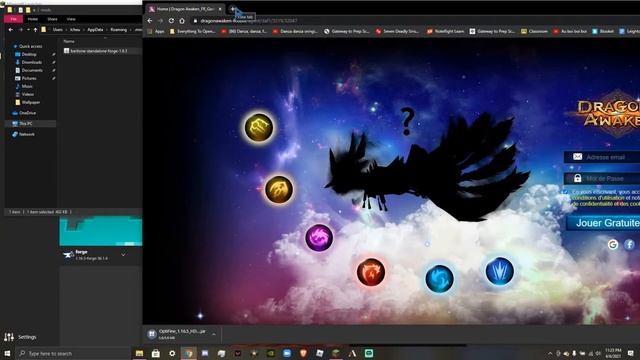The width and height of the screenshot is (640, 360).
Task: Open the Wallpaper folder in sidebar
Action: [x=31, y=102]
